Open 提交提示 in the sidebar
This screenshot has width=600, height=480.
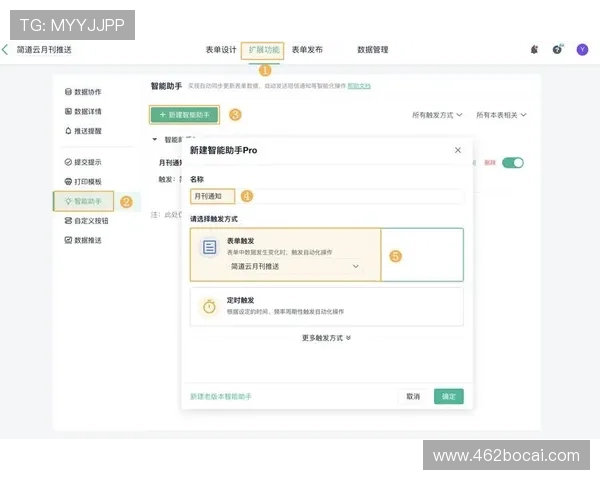(x=83, y=162)
